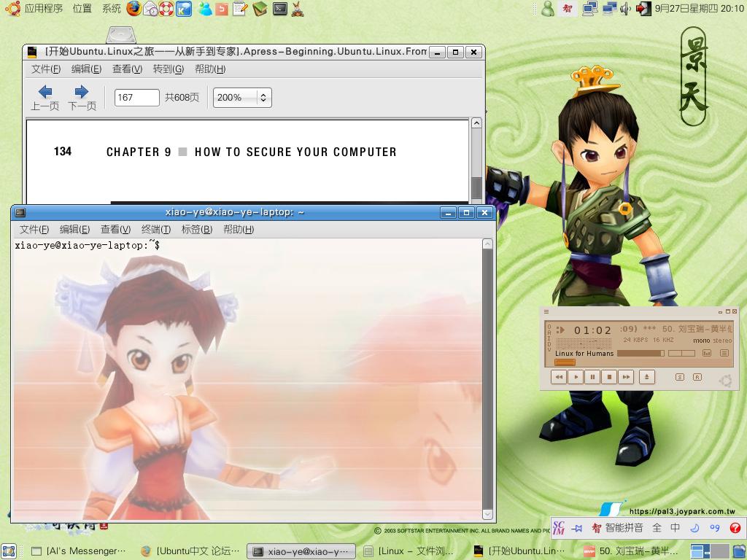Open the audio player playlist button
Image resolution: width=747 pixels, height=560 pixels.
point(724,353)
